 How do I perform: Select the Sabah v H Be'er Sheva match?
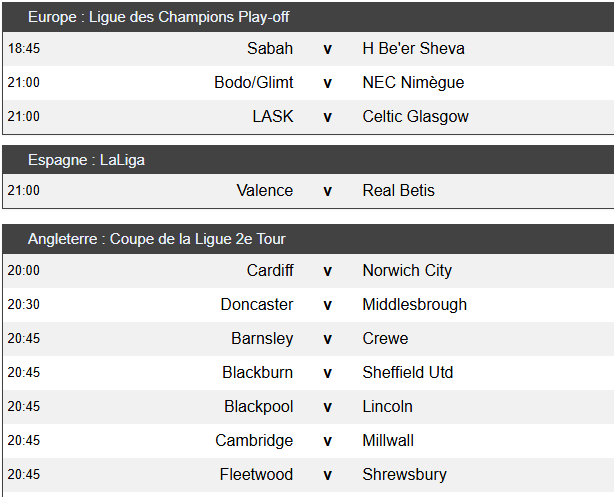(308, 49)
